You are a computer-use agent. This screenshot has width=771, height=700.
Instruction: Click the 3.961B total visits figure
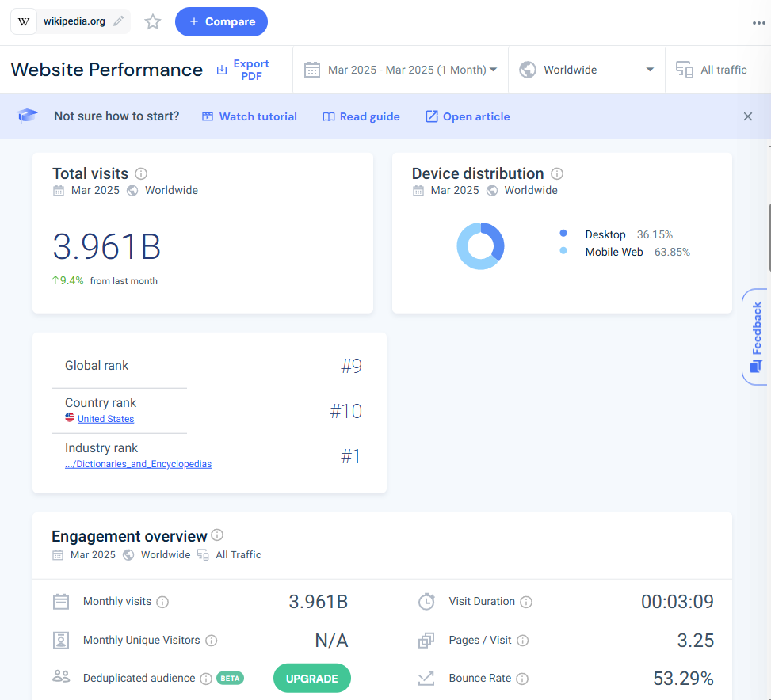[106, 246]
